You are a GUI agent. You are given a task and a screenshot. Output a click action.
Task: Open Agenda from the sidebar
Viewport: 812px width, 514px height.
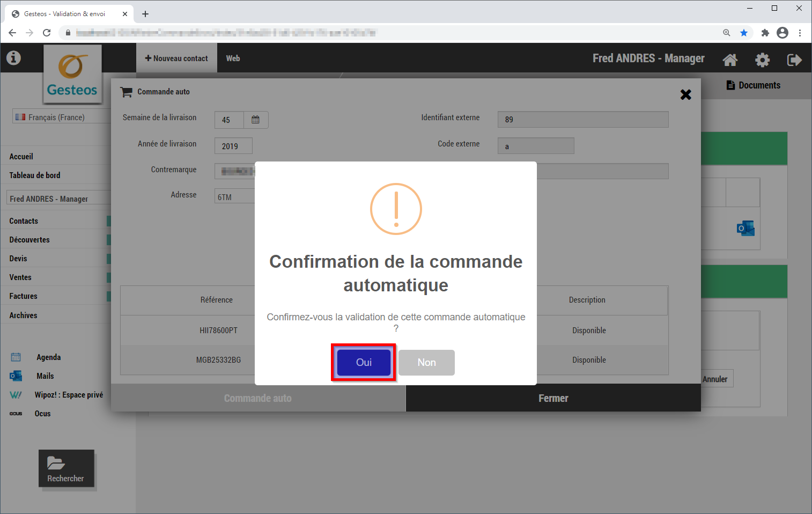[x=48, y=357]
